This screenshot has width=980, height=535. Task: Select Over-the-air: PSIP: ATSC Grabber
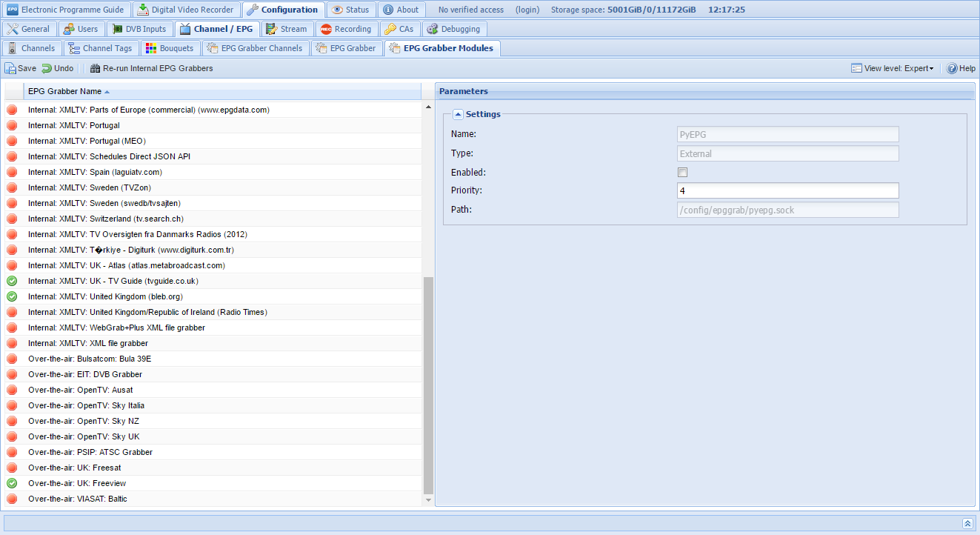click(213, 452)
